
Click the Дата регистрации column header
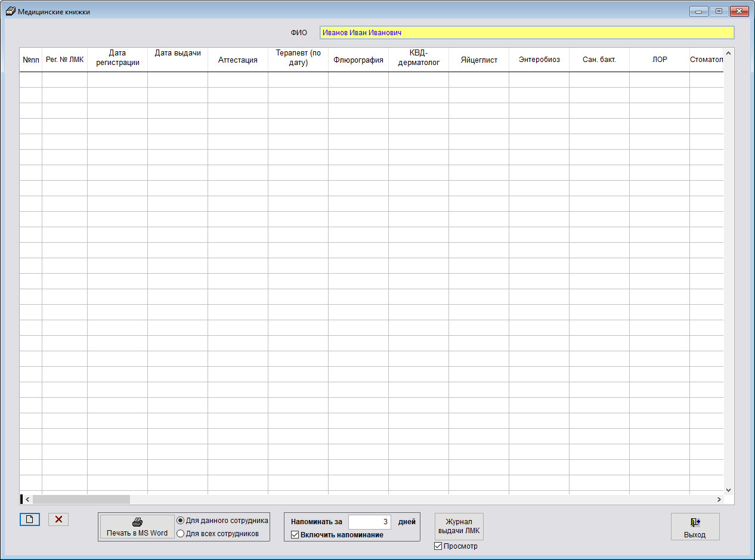click(x=117, y=60)
